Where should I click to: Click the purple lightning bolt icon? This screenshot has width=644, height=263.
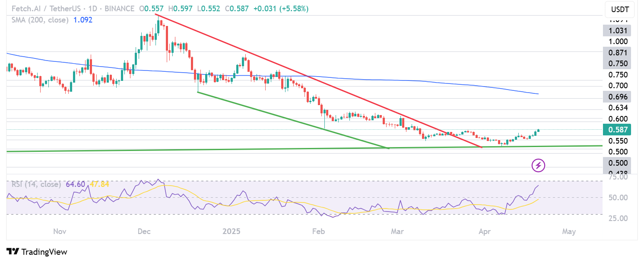(538, 165)
